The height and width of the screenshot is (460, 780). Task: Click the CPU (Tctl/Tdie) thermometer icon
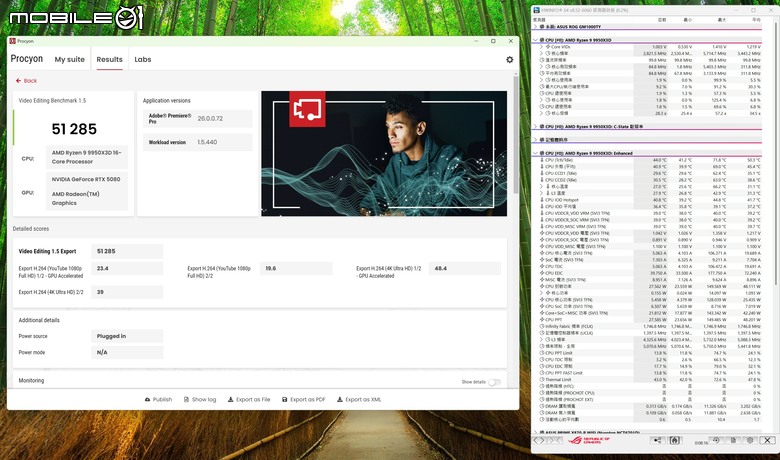point(542,160)
